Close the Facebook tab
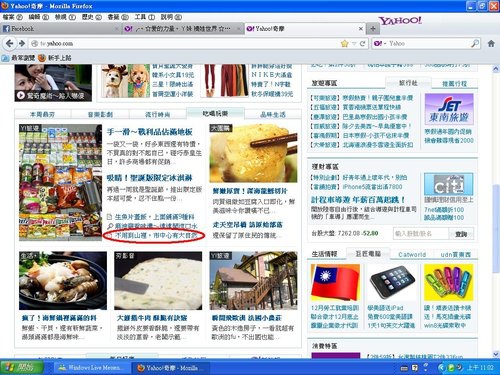This screenshot has height=375, width=500. tap(116, 29)
